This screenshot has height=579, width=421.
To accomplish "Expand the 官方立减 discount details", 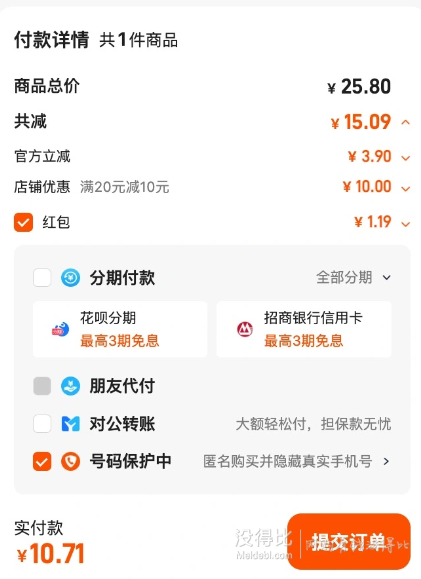I will (x=405, y=158).
